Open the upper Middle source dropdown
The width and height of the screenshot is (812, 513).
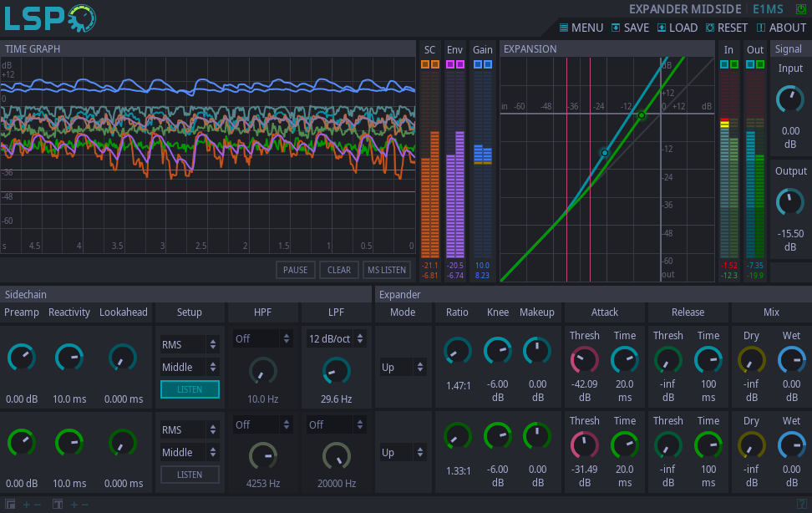click(190, 367)
